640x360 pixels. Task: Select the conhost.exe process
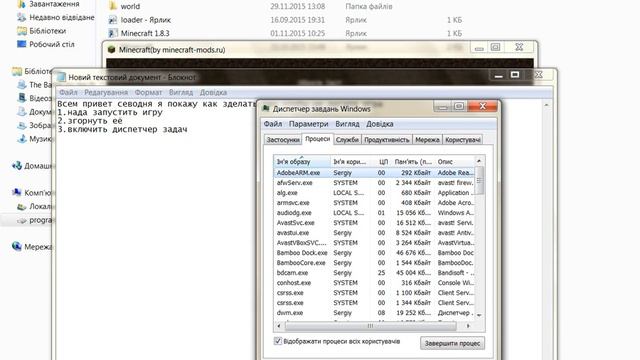[x=374, y=283]
